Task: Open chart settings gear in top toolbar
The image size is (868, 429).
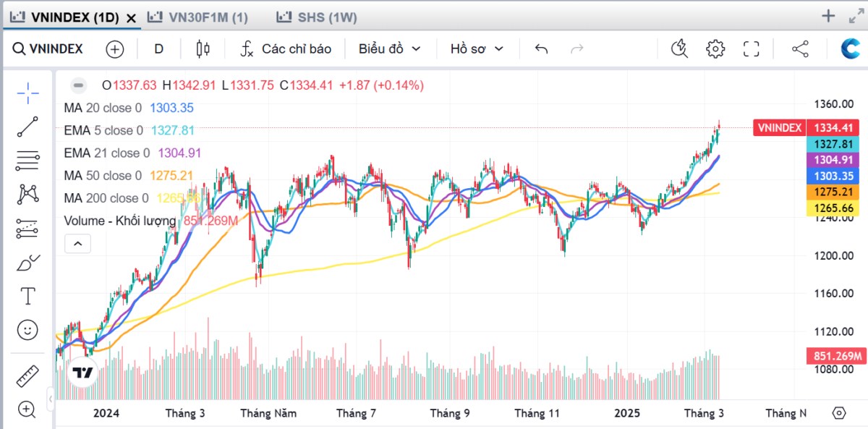Action: tap(715, 49)
